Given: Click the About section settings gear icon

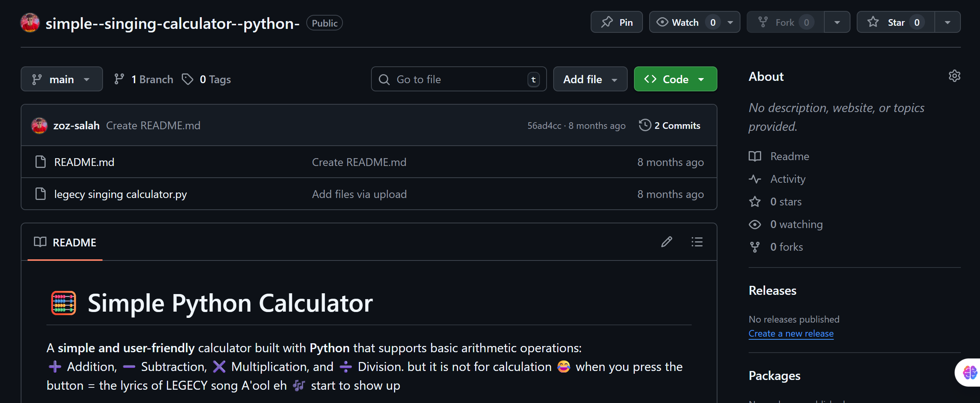Looking at the screenshot, I should coord(954,76).
